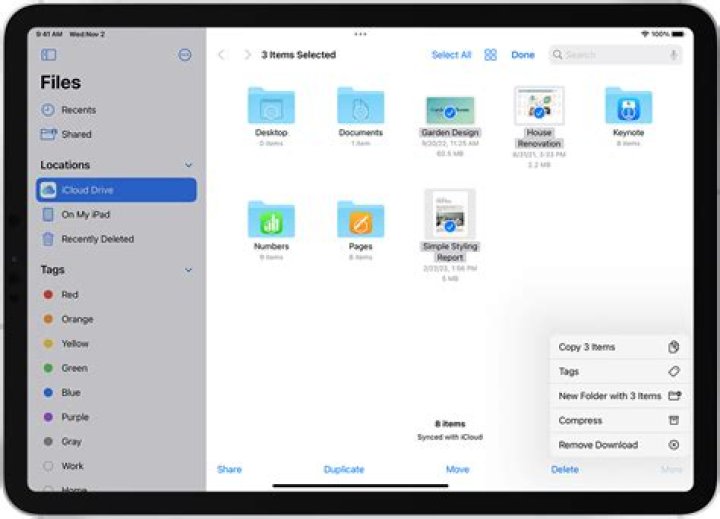Image resolution: width=720 pixels, height=519 pixels.
Task: Tap Delete in the bottom toolbar
Action: [565, 469]
